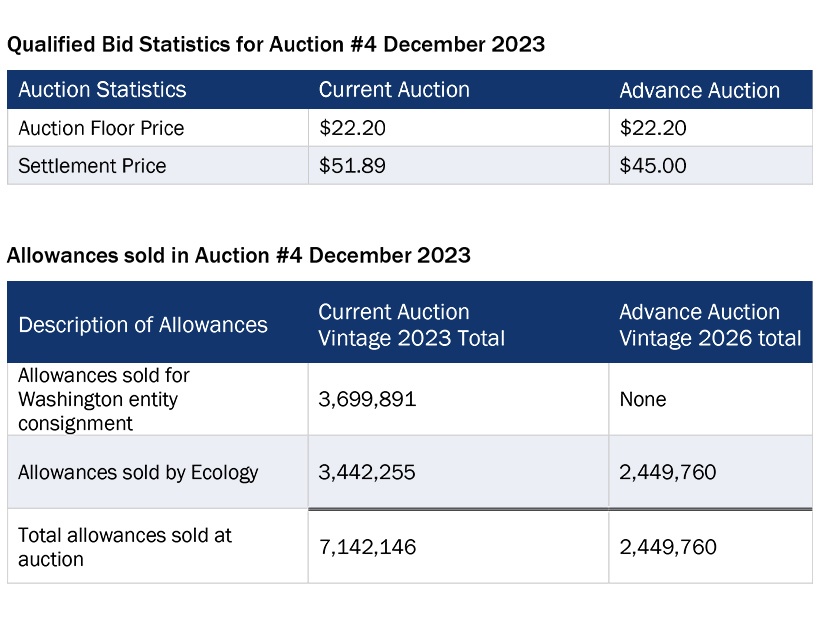Click the Advance Auction header in the first table

699,91
